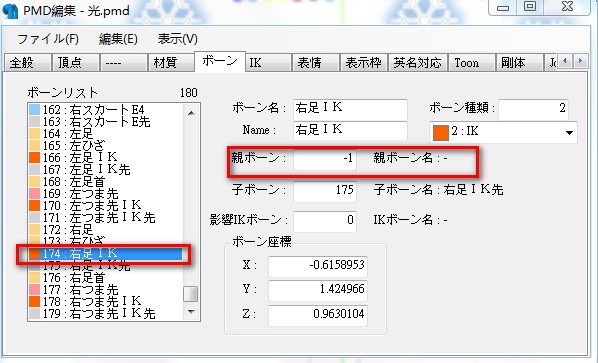
Task: Click the Y coordinate field
Action: (x=318, y=291)
